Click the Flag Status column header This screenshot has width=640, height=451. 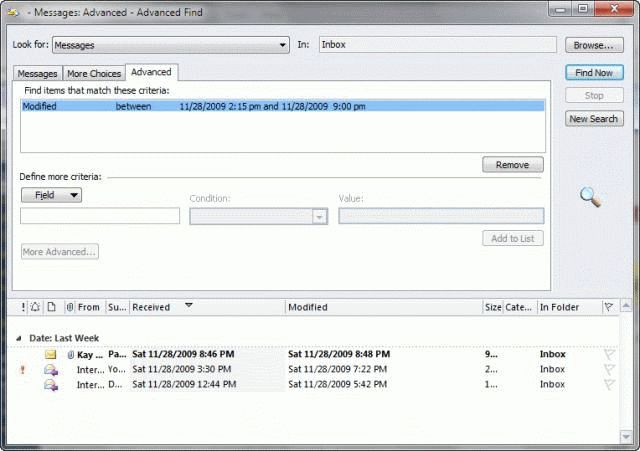(608, 308)
